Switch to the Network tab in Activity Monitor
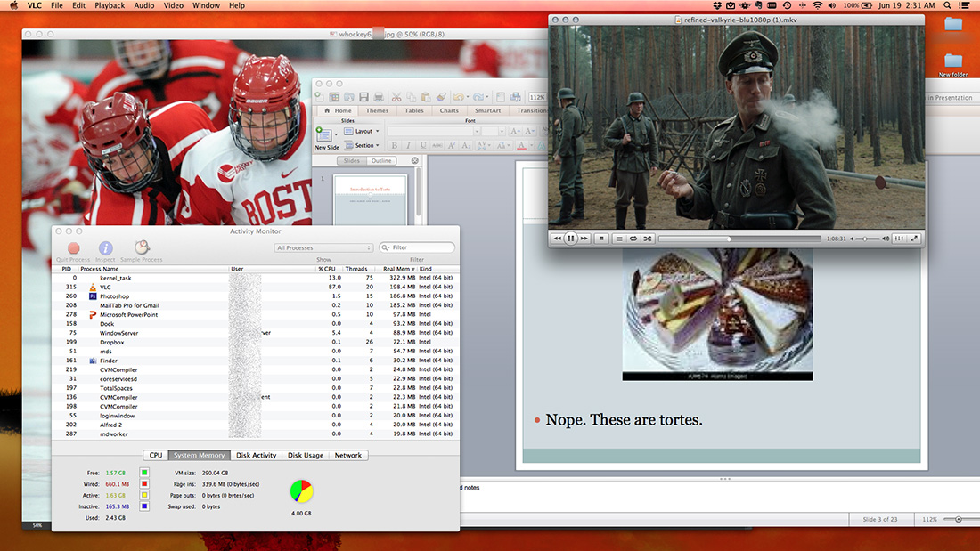 point(348,456)
